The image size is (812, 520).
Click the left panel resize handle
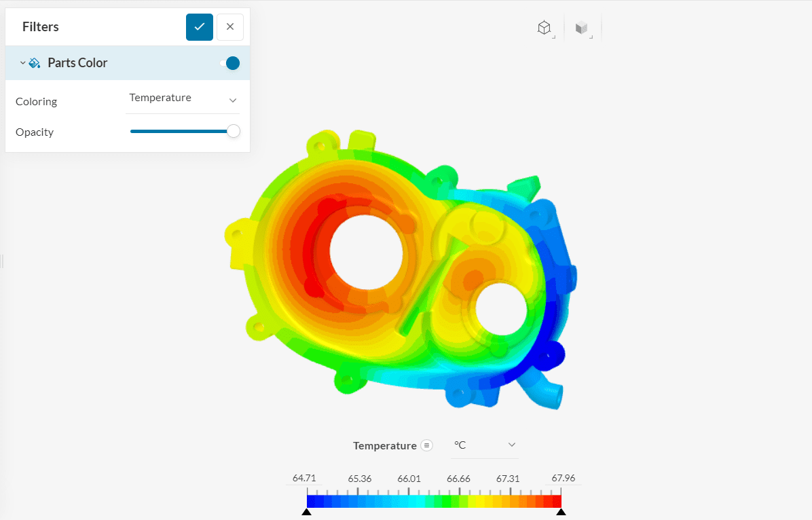point(2,261)
